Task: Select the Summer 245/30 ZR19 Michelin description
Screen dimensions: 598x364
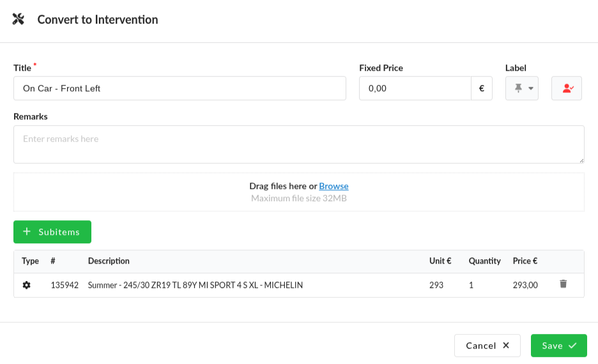Action: click(x=195, y=285)
